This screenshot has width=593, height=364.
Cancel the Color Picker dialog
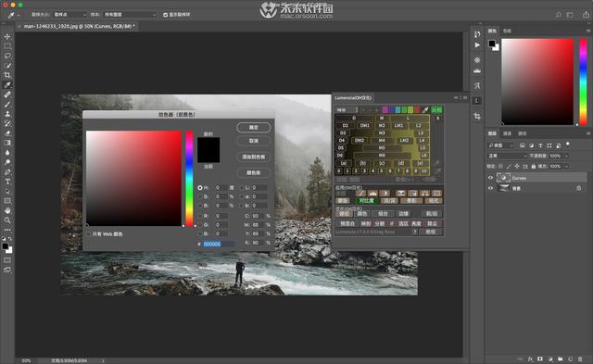coord(253,141)
